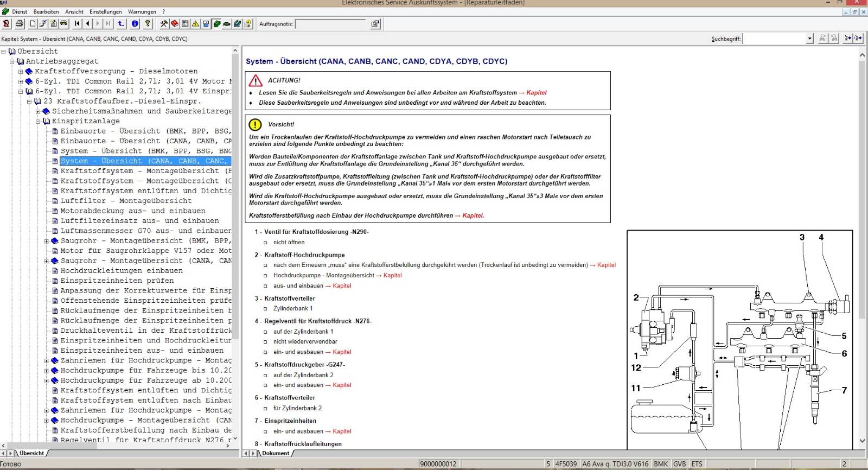Viewport: 868px width, 470px height.
Task: Click into the Suchbegriff search field
Action: coord(774,39)
